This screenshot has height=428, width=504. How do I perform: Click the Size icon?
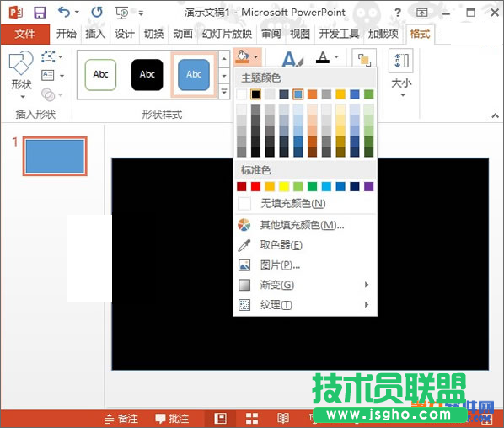click(x=401, y=60)
